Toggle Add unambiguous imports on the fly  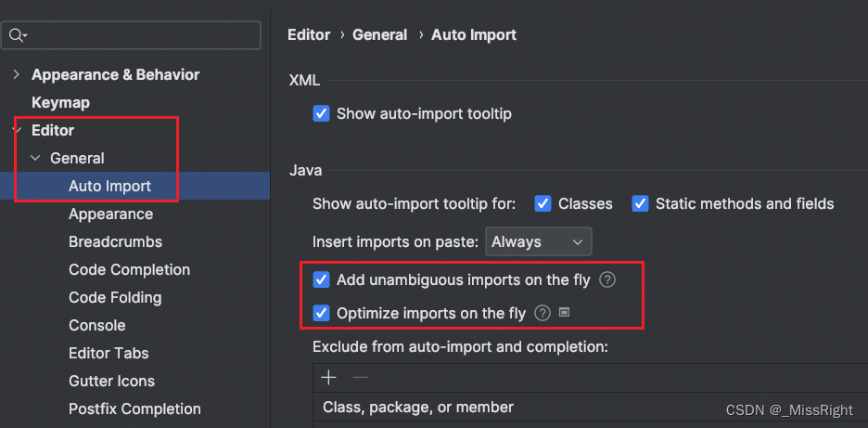[322, 279]
